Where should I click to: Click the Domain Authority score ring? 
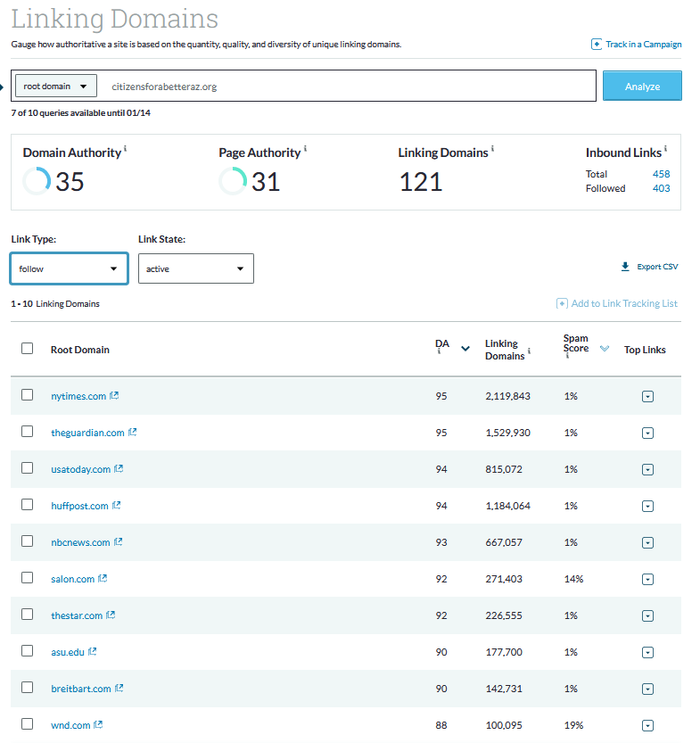(37, 180)
